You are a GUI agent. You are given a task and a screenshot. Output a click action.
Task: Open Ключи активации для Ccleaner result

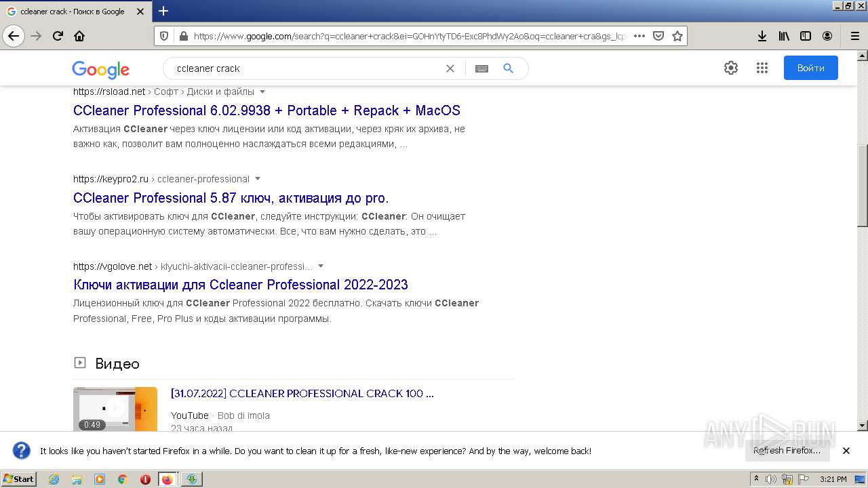pos(241,285)
